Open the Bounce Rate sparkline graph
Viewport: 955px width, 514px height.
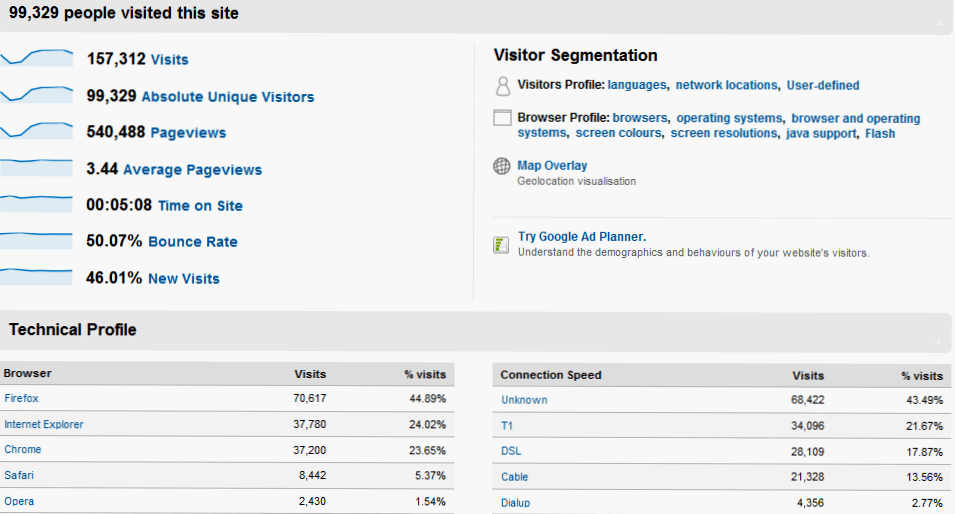click(x=37, y=240)
